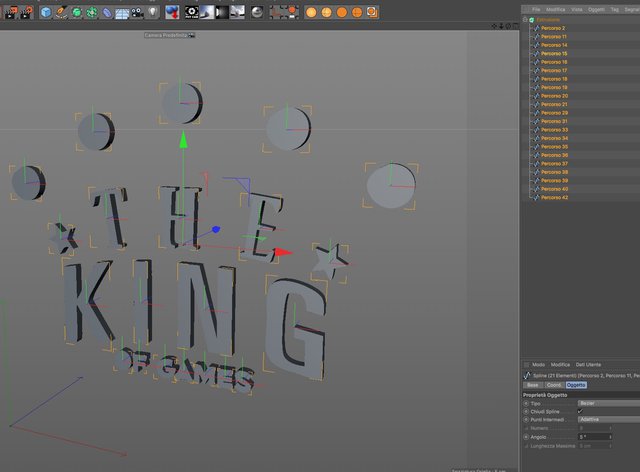Click the spline icon beside Percorso 2
The width and height of the screenshot is (640, 472).
536,28
